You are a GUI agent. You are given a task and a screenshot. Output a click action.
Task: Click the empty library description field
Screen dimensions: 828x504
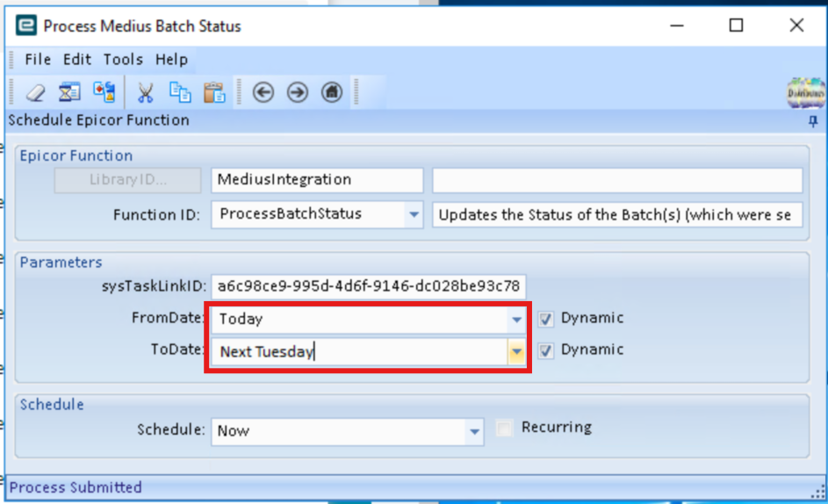tap(617, 180)
